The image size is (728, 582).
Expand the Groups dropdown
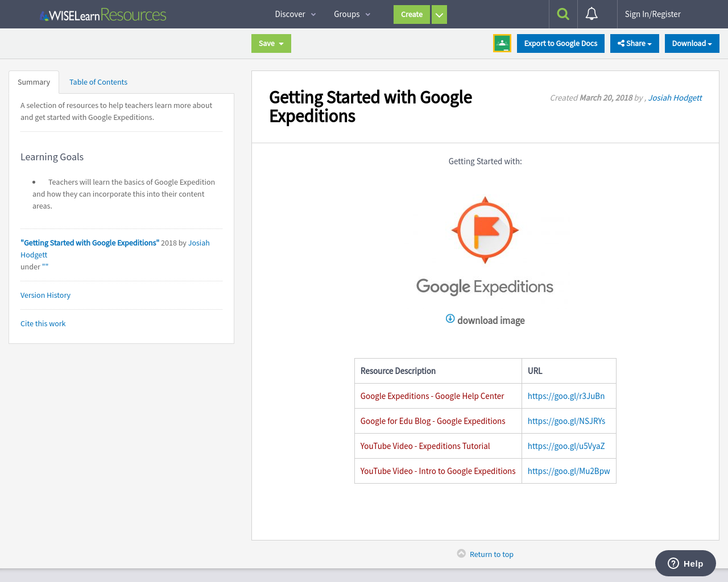pos(351,14)
